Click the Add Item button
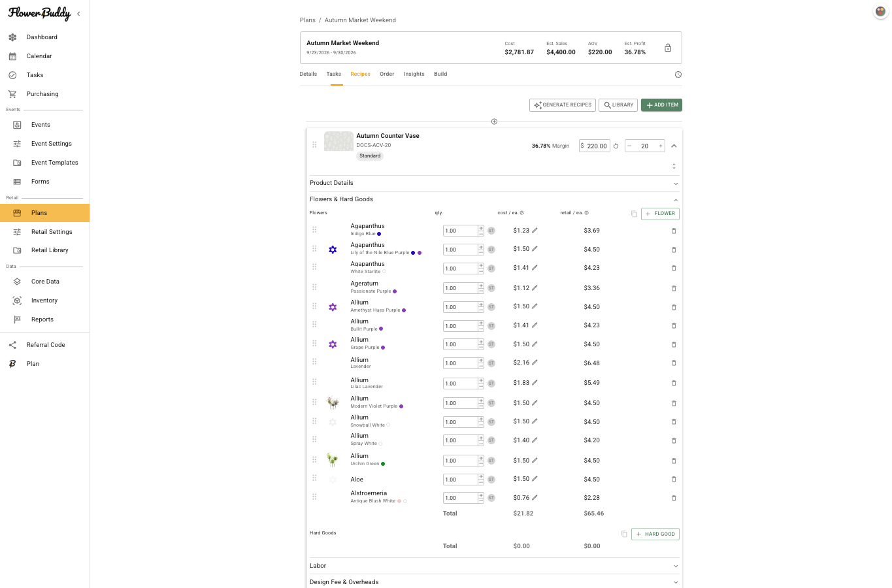892x588 pixels. tap(661, 105)
